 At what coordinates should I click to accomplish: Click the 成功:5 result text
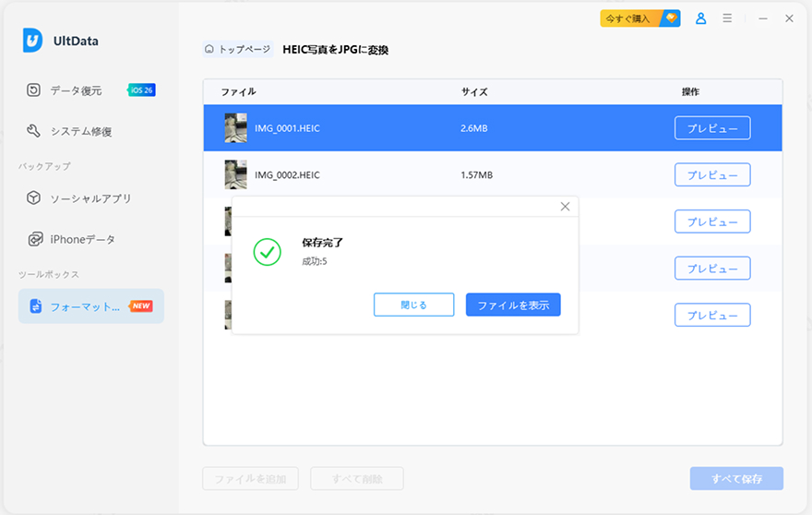(x=315, y=261)
